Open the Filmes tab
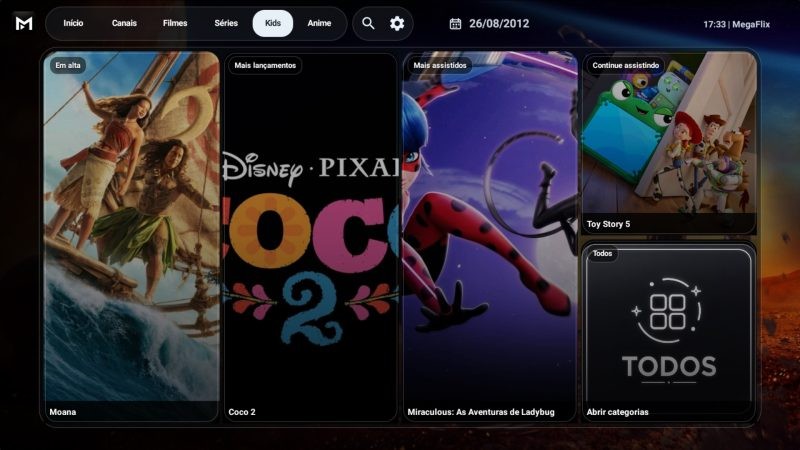The height and width of the screenshot is (450, 800). coord(175,23)
